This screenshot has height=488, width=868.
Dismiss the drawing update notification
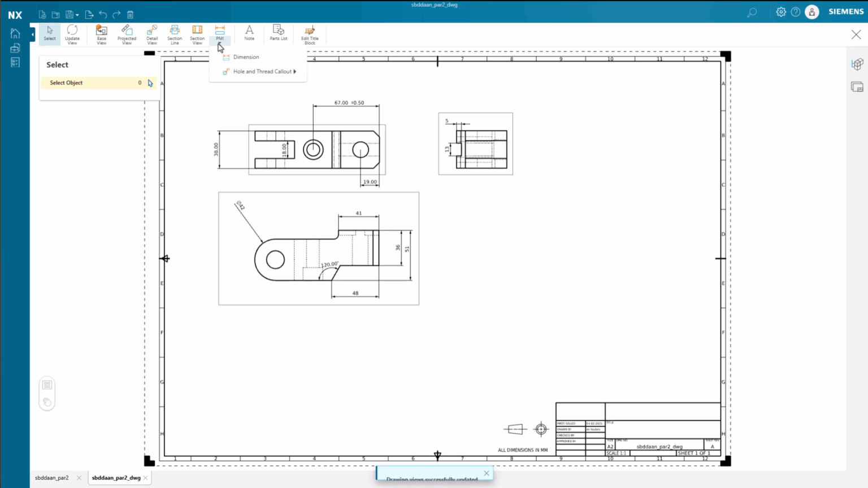pyautogui.click(x=486, y=473)
